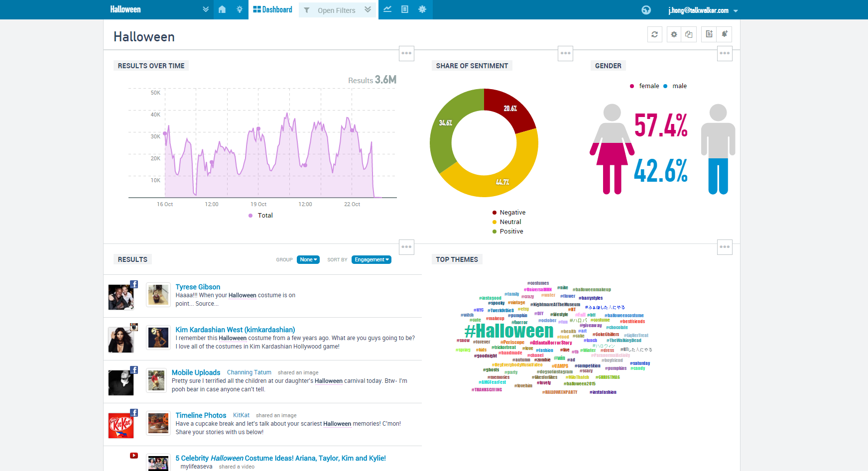The image size is (868, 471).
Task: Add report with document plus icon
Action: tap(709, 34)
